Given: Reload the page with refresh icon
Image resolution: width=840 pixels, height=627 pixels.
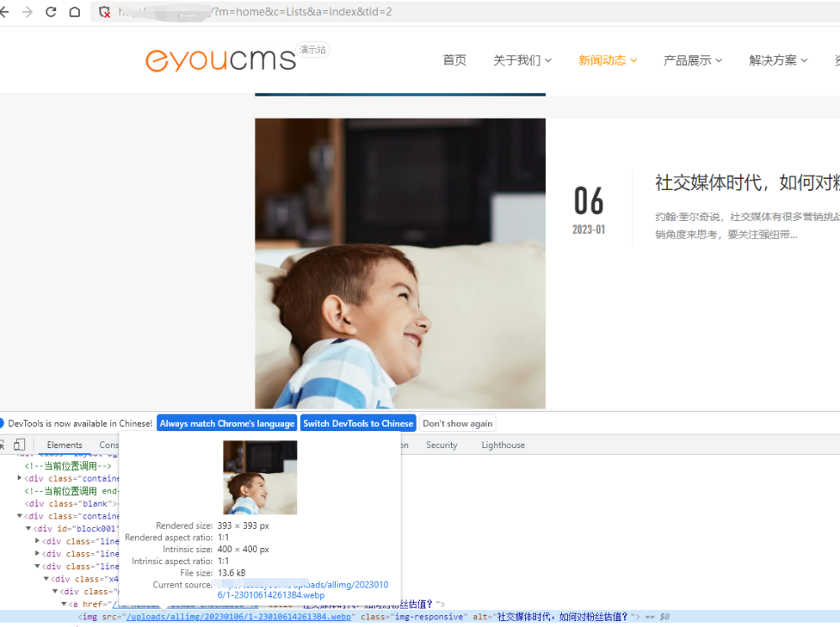Looking at the screenshot, I should (51, 12).
